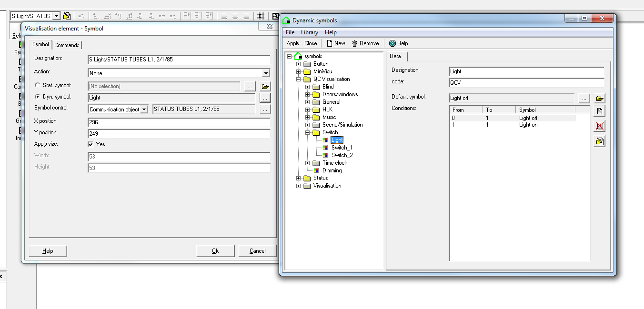
Task: Open the Communication object dropdown
Action: [x=144, y=110]
